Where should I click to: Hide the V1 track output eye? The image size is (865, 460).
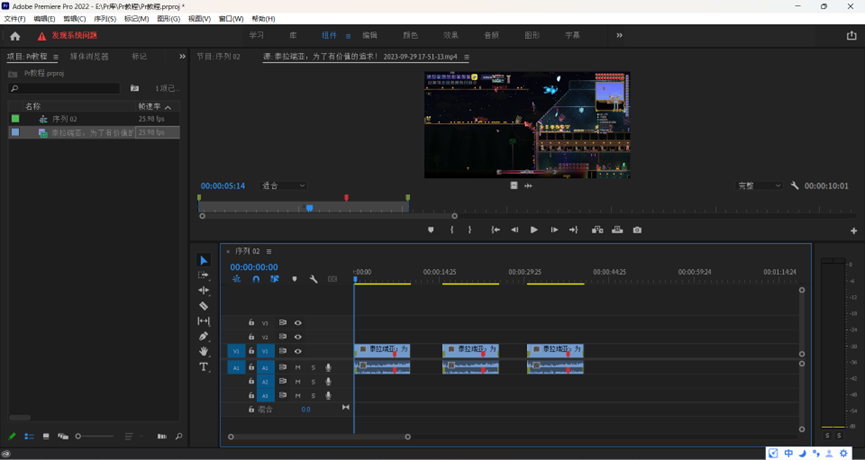pyautogui.click(x=298, y=351)
